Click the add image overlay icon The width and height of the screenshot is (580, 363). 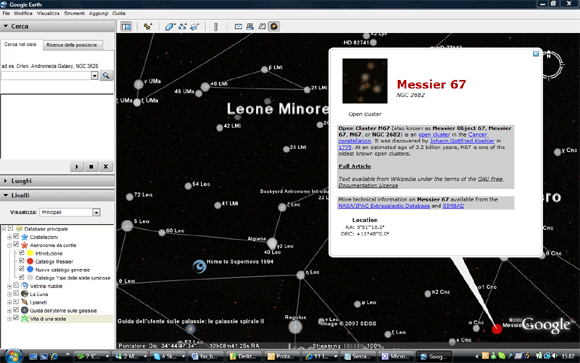195,27
